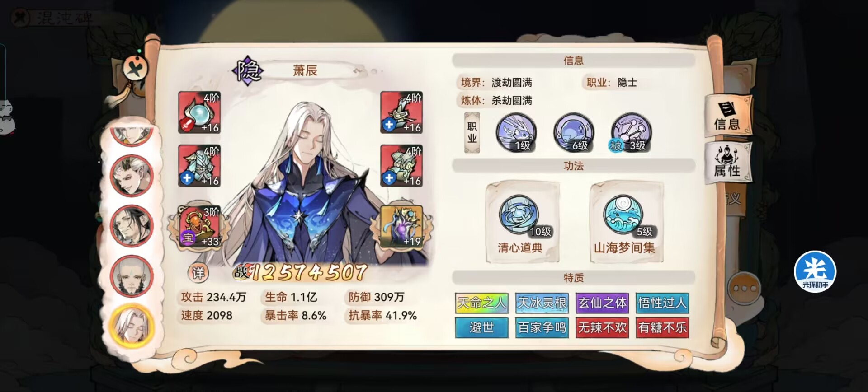The image size is (868, 392).
Task: Select the level 6 class skill icon
Action: (x=574, y=132)
